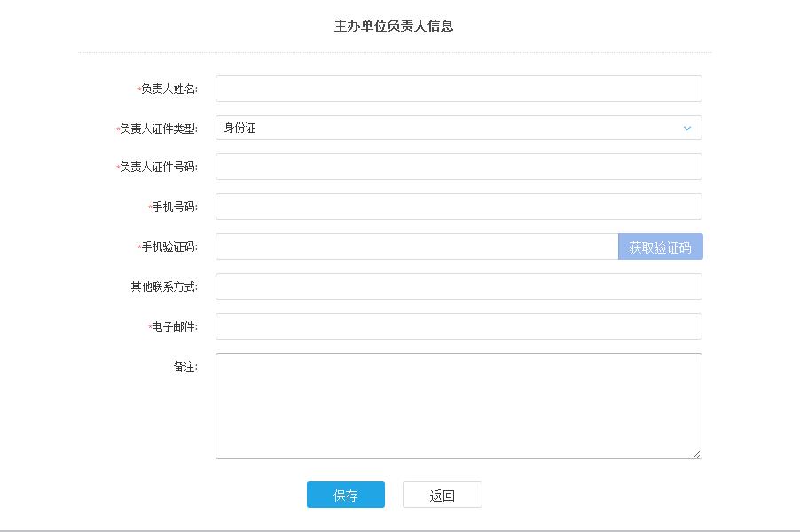Click the 手机验证码 input box
The width and height of the screenshot is (800, 532).
[x=416, y=246]
